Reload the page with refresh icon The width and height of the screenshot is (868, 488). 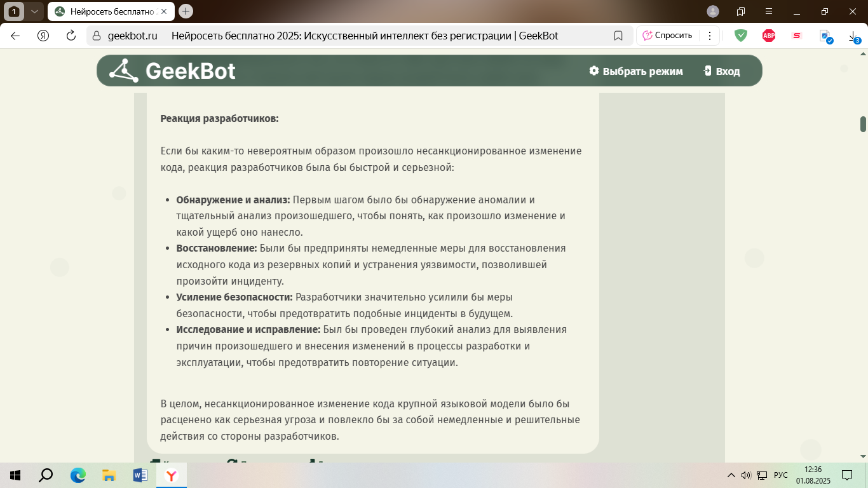coord(71,36)
